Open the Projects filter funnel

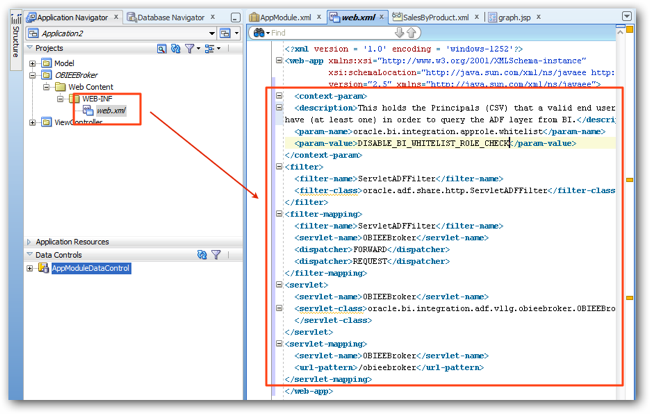coord(189,49)
